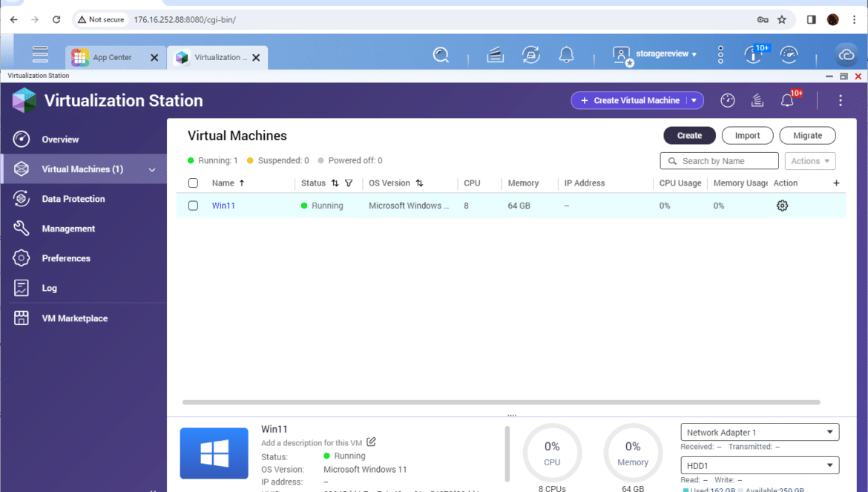Screen dimensions: 868x492
Task: Click the dark Create button
Action: click(689, 136)
